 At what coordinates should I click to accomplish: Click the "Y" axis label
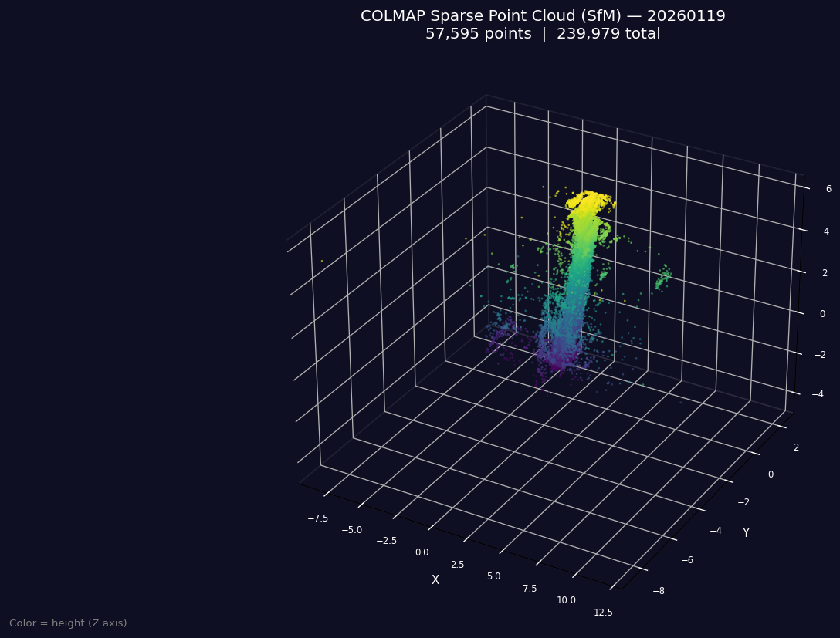point(746,532)
